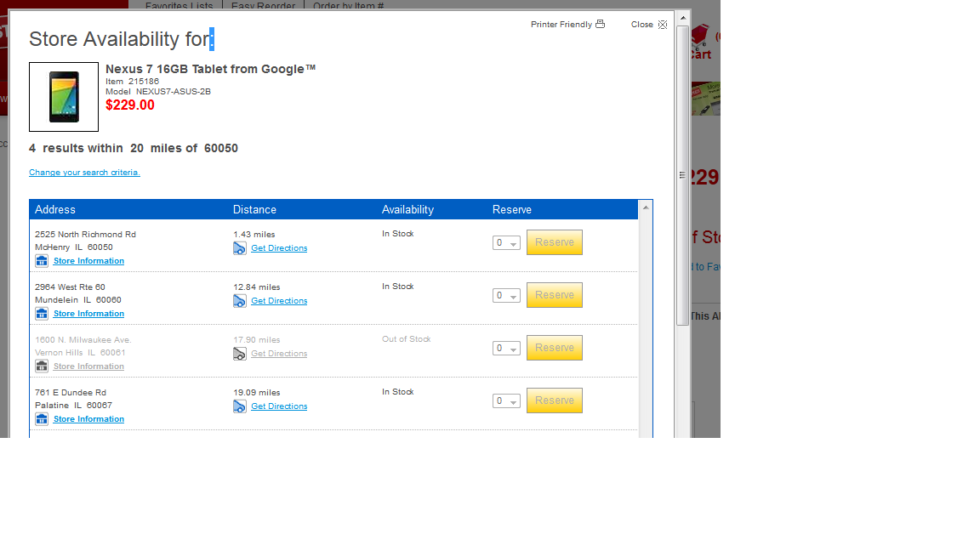This screenshot has width=980, height=551.
Task: Reserve at the 2525 North Richmond Rd store
Action: tap(555, 242)
